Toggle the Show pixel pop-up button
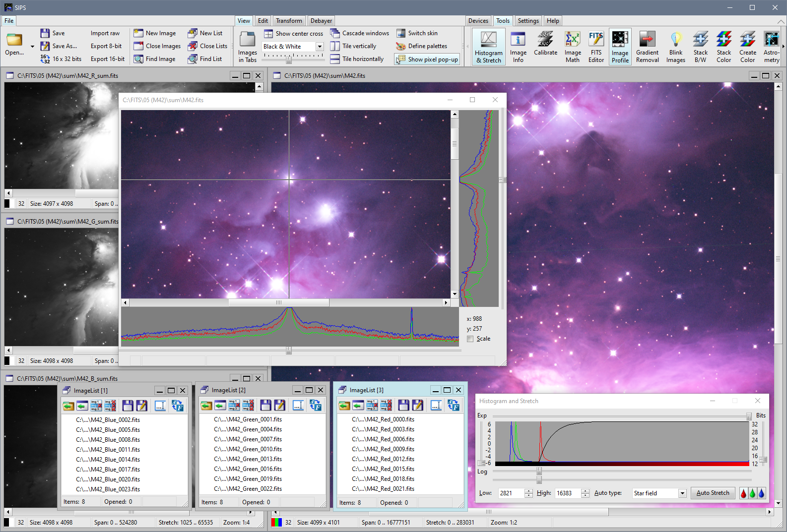The width and height of the screenshot is (787, 532). tap(427, 59)
